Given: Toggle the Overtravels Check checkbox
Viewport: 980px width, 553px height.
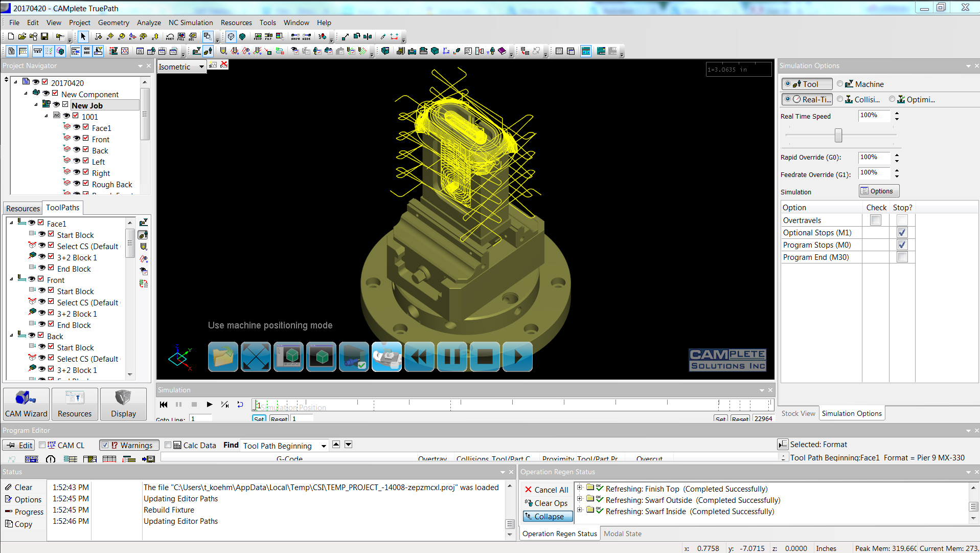Looking at the screenshot, I should (876, 220).
